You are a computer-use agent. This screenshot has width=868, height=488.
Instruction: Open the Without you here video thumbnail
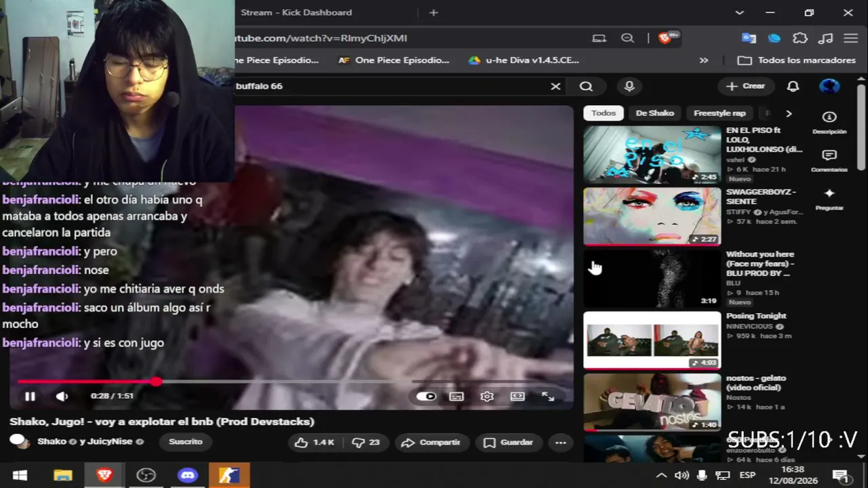[652, 279]
